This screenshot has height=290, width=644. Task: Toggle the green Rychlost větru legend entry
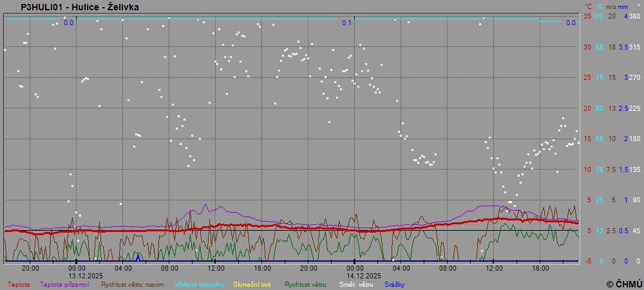point(305,284)
